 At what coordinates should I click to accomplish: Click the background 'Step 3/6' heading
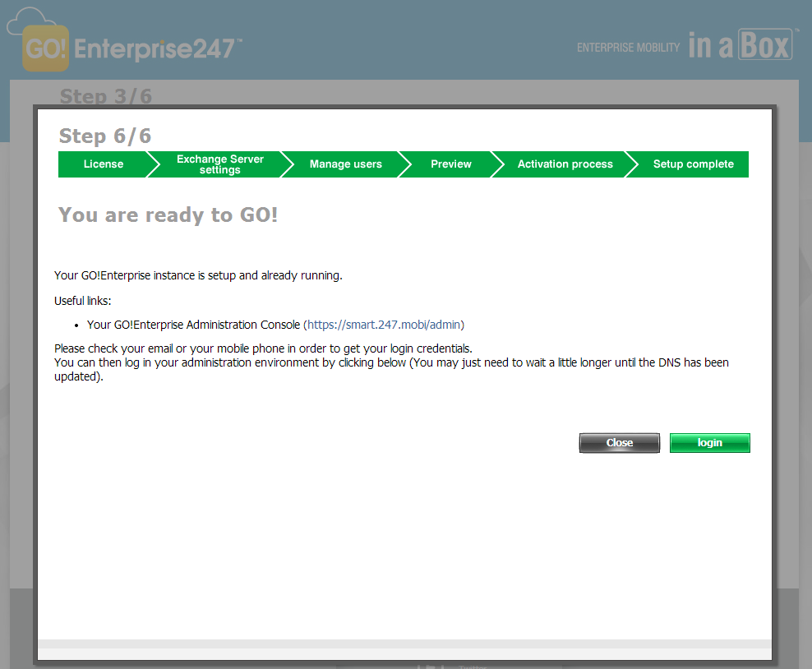pyautogui.click(x=105, y=96)
